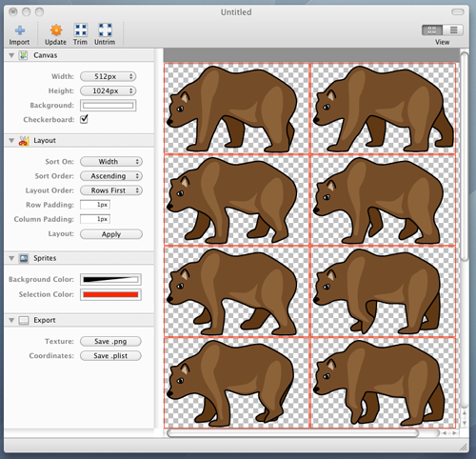Viewport: 476px width, 459px height.
Task: Open the red Selection Color well
Action: (110, 294)
